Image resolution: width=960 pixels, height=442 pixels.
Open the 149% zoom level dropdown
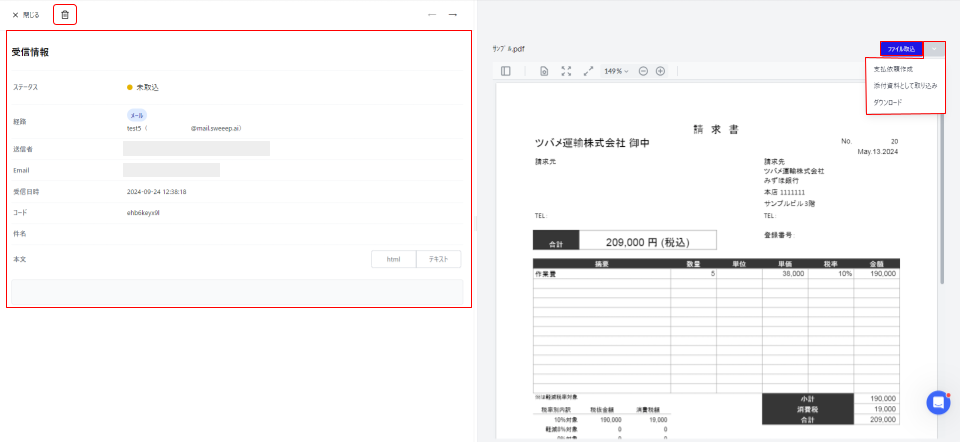[x=617, y=71]
